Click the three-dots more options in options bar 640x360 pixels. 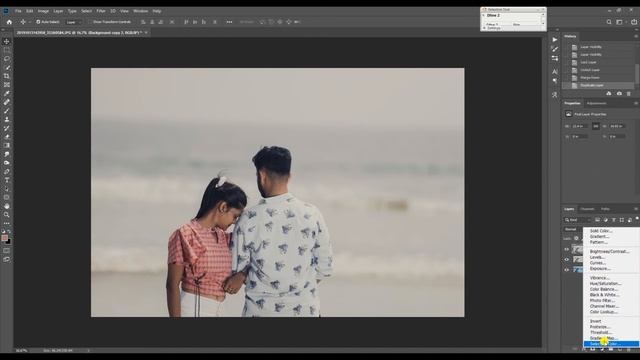click(229, 22)
